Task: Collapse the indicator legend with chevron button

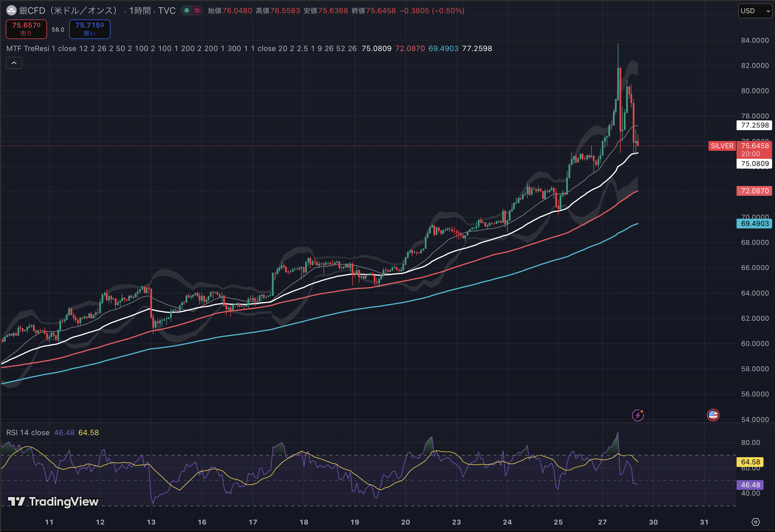Action: point(14,63)
